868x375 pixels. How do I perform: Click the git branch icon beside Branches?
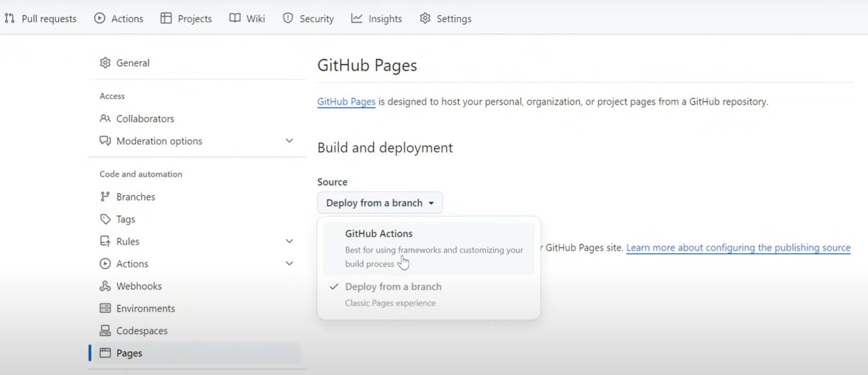click(105, 197)
